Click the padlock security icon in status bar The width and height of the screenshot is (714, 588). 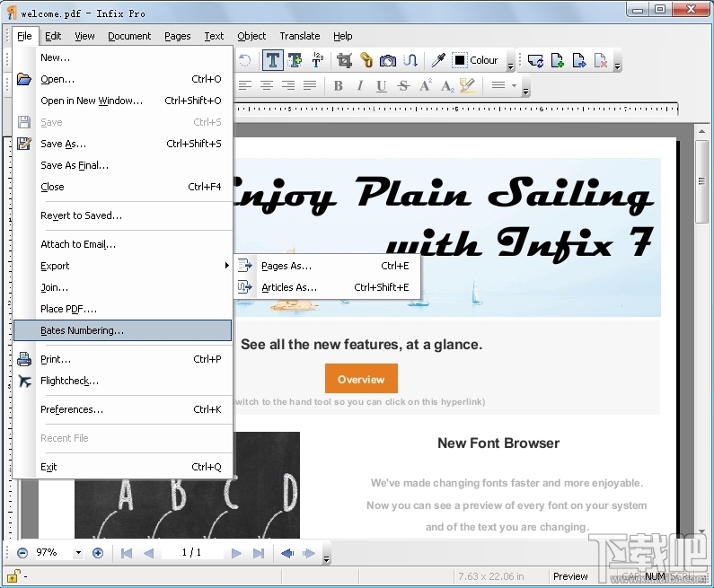(x=13, y=576)
